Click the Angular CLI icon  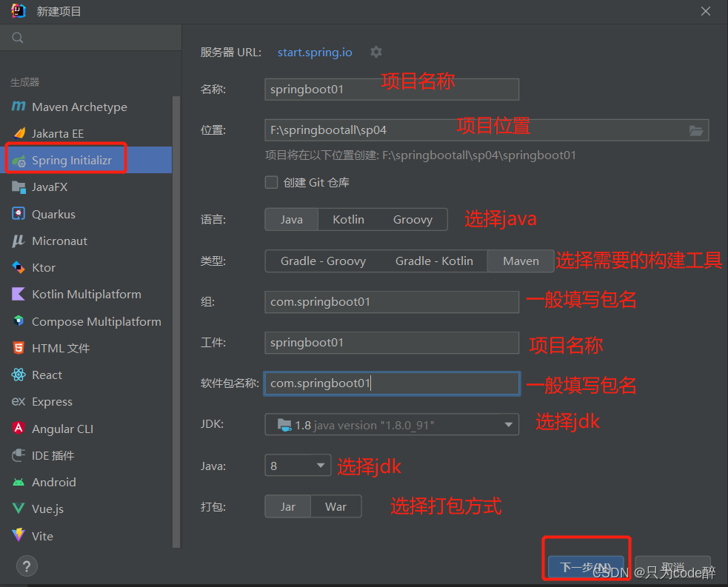coord(19,428)
